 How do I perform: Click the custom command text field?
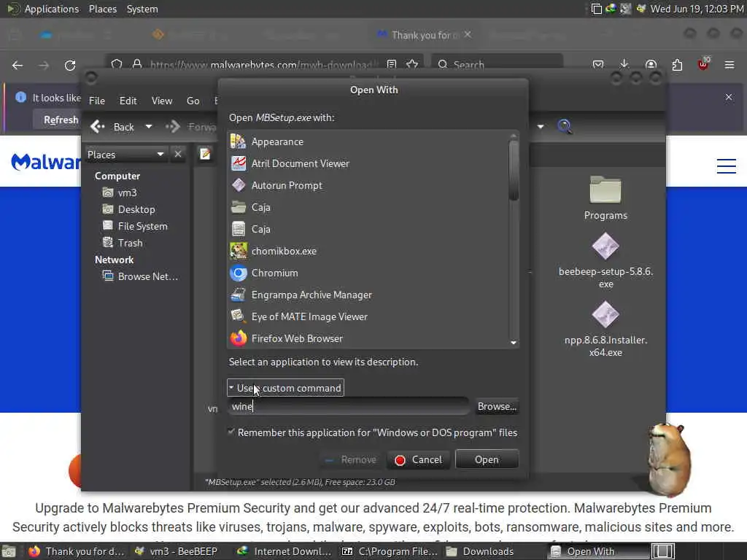[348, 406]
